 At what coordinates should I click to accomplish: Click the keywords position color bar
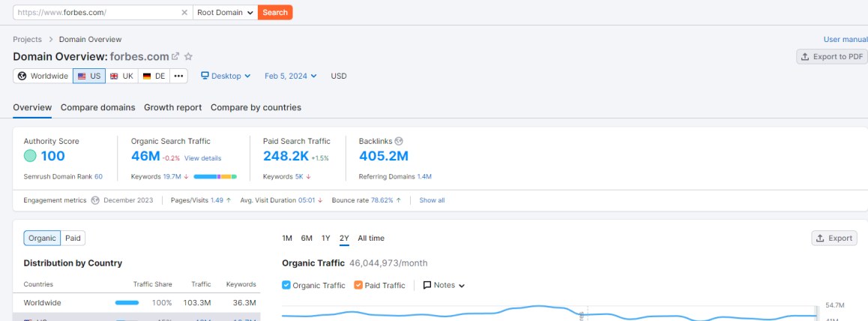[x=215, y=176]
